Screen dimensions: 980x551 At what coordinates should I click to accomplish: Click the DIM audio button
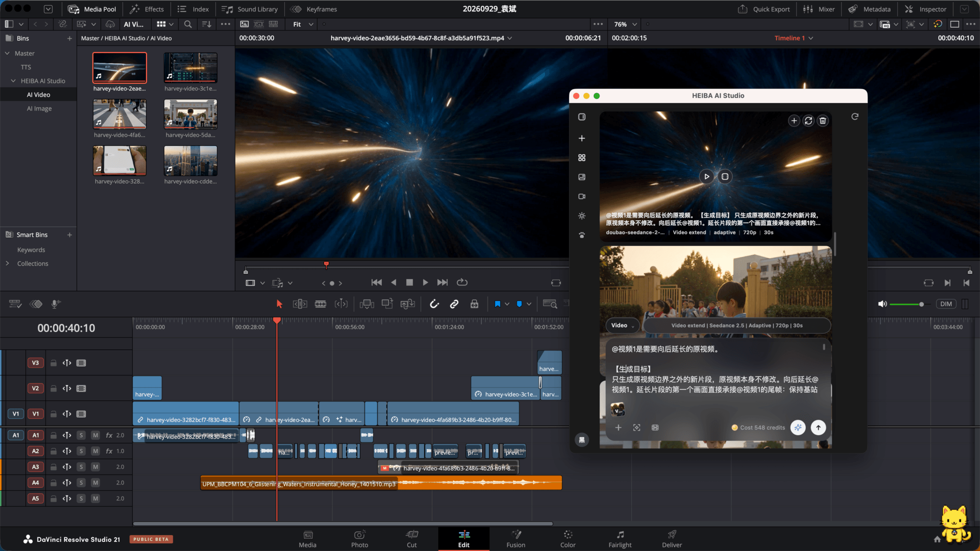946,304
